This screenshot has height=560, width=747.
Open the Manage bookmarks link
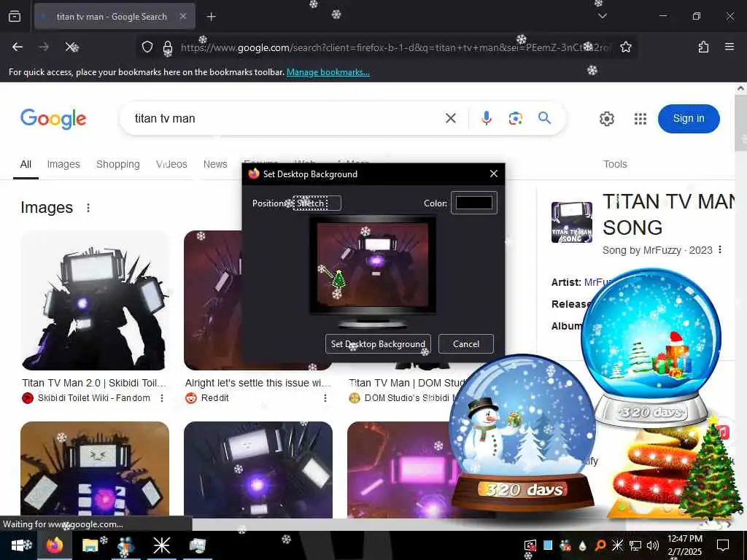[328, 72]
